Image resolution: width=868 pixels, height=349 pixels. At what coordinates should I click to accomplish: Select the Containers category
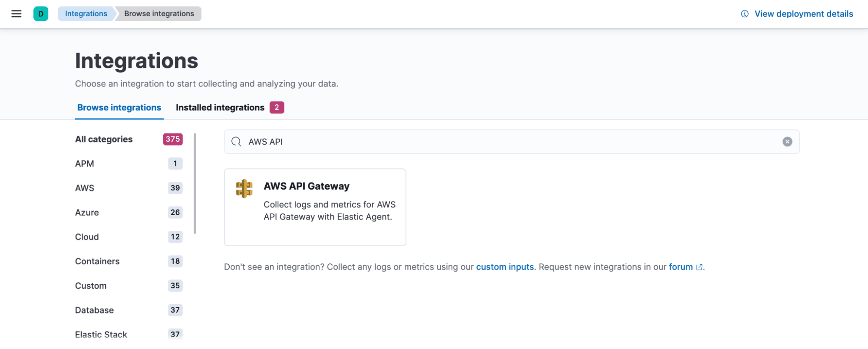pyautogui.click(x=97, y=261)
